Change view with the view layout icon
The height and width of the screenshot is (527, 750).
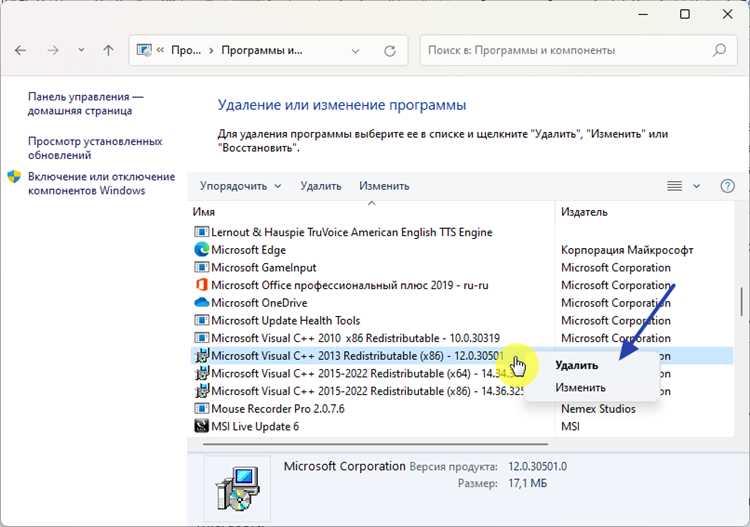pos(674,186)
